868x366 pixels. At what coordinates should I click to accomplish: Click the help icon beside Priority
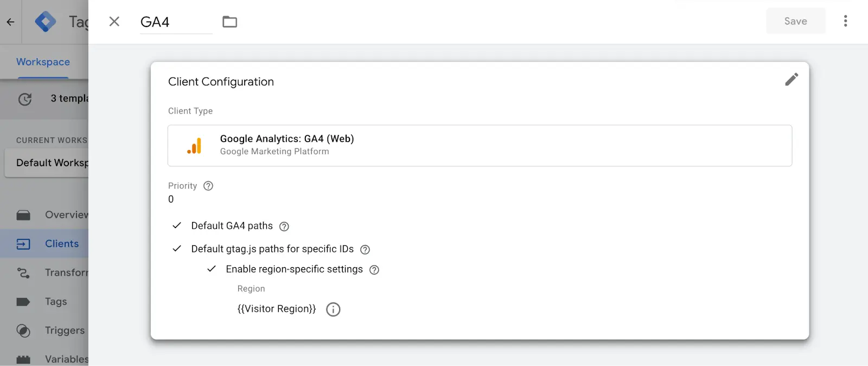coord(208,186)
